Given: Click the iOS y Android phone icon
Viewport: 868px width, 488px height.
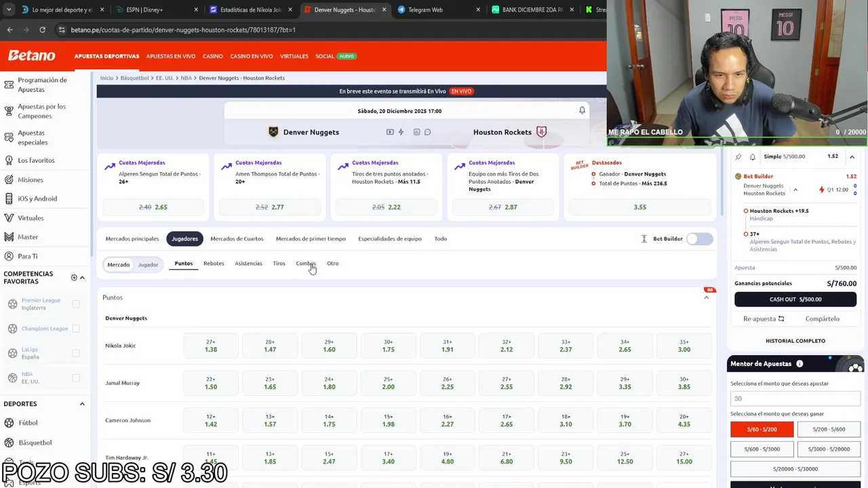Looking at the screenshot, I should pos(9,199).
